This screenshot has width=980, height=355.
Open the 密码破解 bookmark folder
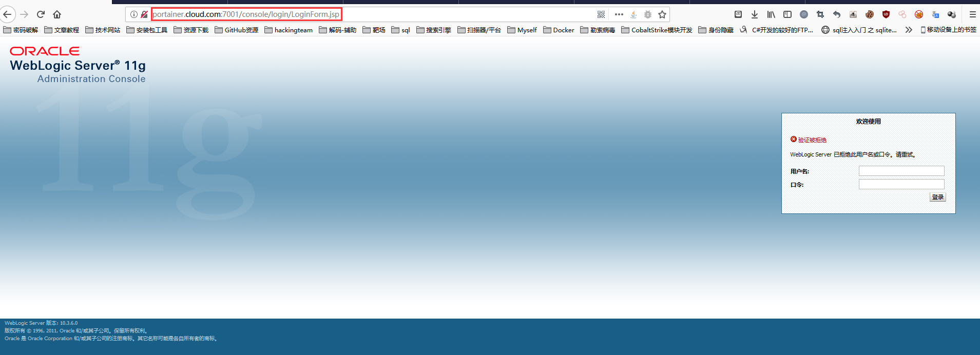(21, 30)
